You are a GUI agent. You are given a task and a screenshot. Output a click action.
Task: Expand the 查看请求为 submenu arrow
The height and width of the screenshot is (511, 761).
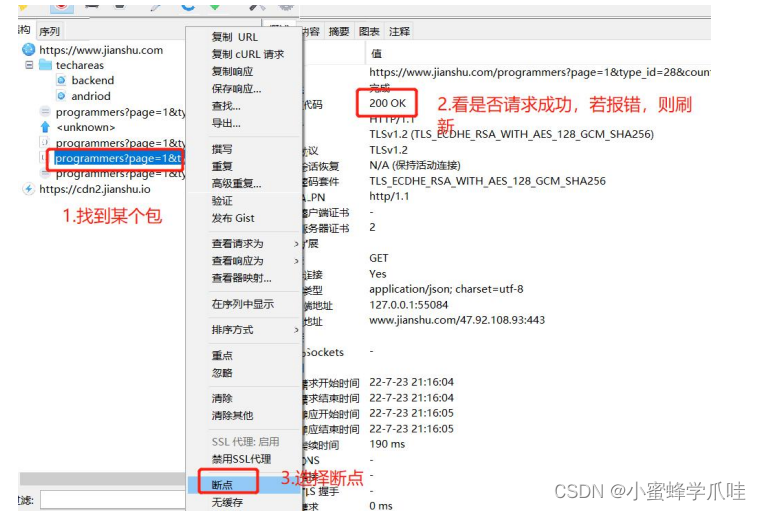296,244
